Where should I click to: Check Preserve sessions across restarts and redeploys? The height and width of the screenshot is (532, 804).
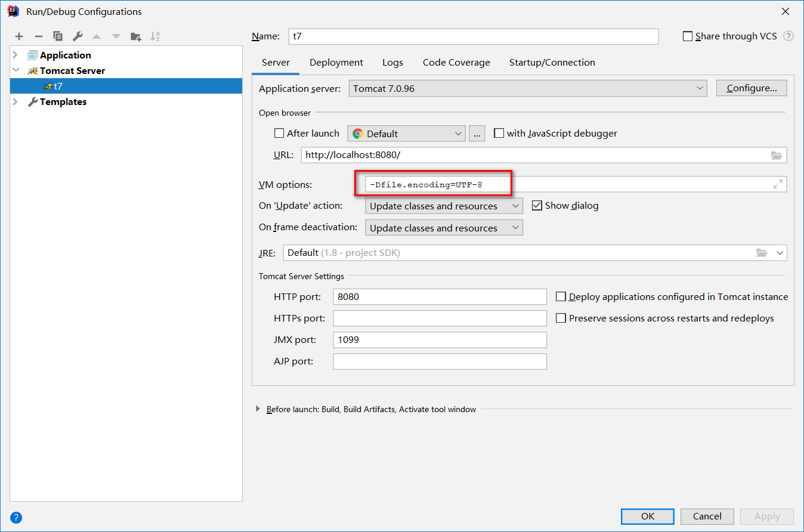coord(561,318)
